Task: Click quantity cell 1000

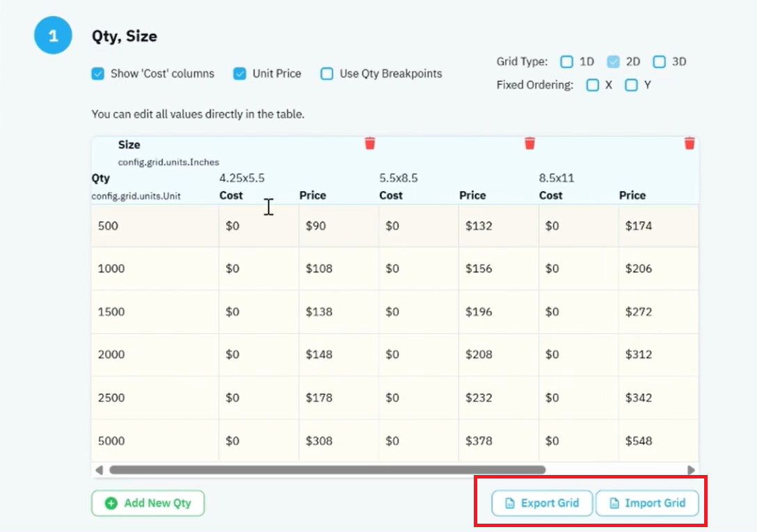Action: tap(155, 269)
